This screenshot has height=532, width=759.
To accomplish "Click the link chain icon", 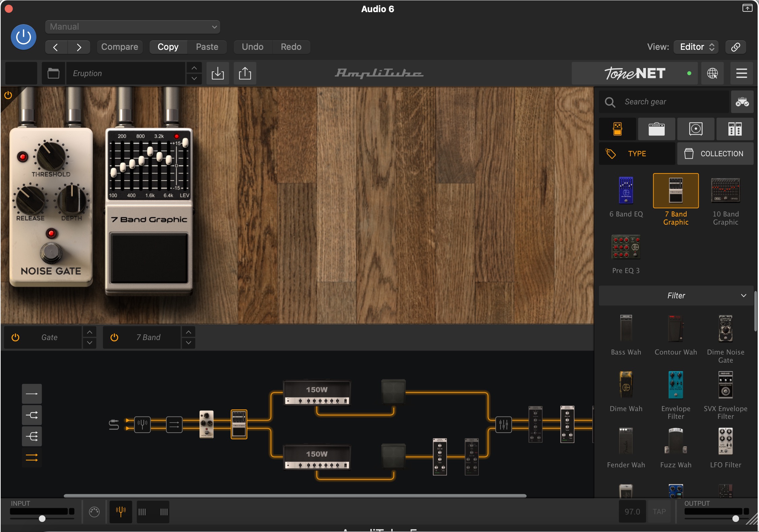I will pyautogui.click(x=736, y=47).
